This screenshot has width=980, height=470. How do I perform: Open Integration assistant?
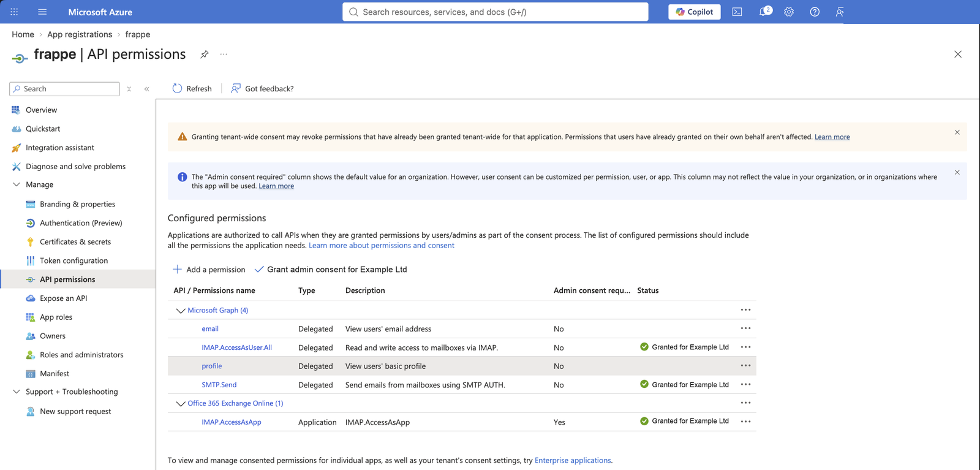[59, 148]
